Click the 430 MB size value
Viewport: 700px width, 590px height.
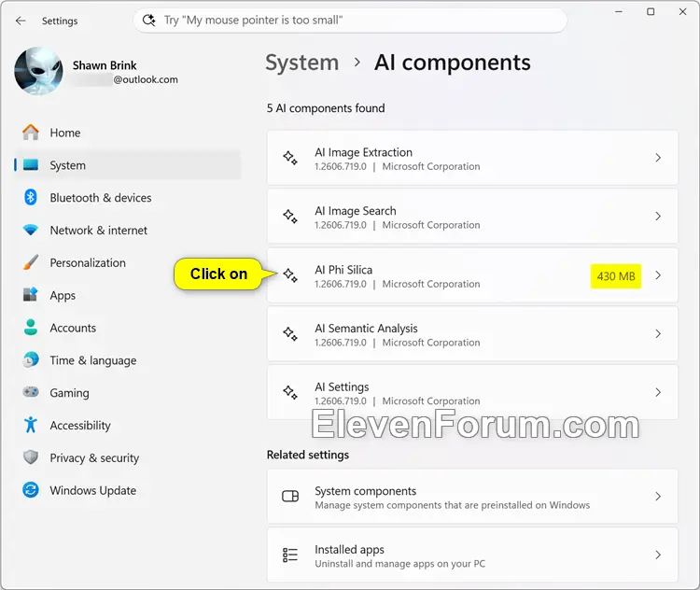616,276
